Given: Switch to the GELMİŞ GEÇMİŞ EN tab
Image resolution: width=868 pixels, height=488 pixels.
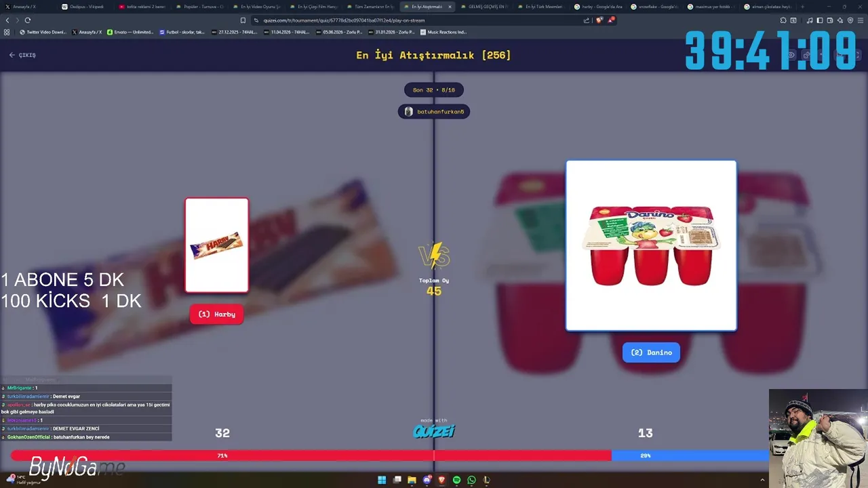Looking at the screenshot, I should tap(484, 7).
